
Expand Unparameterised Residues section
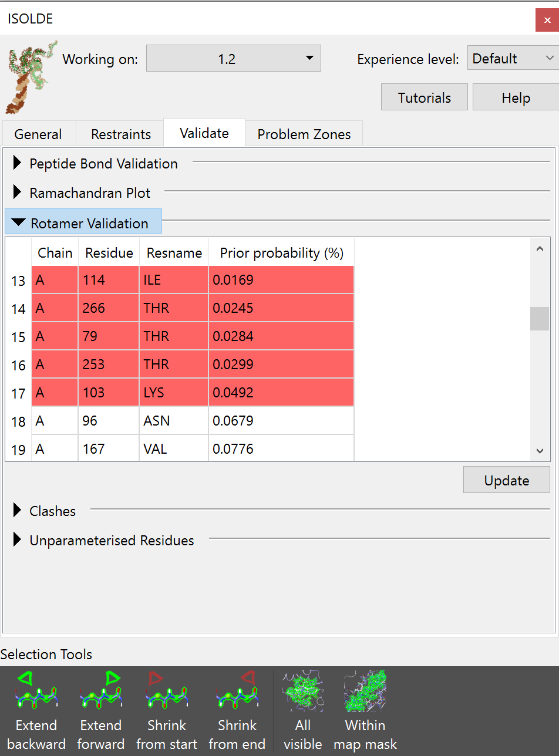[x=103, y=540]
